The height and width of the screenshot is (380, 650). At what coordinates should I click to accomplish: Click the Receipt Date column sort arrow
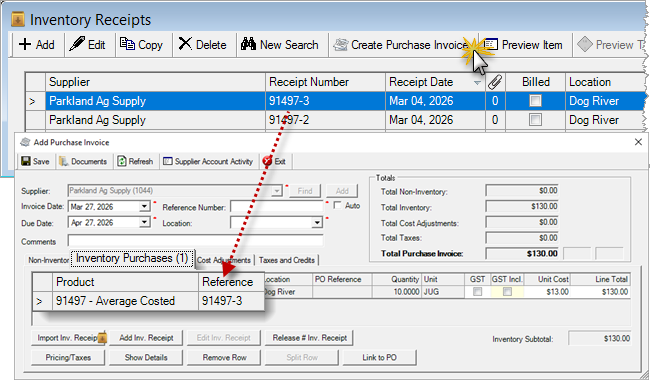477,83
